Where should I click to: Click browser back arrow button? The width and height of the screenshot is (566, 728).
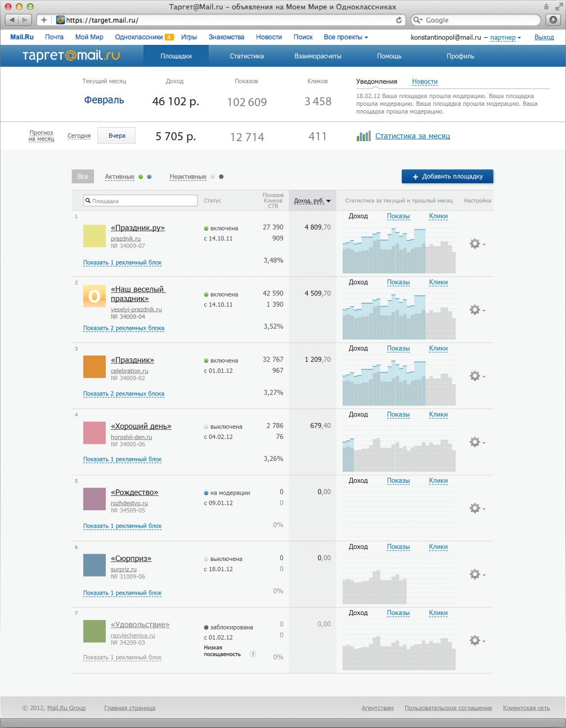[12, 20]
